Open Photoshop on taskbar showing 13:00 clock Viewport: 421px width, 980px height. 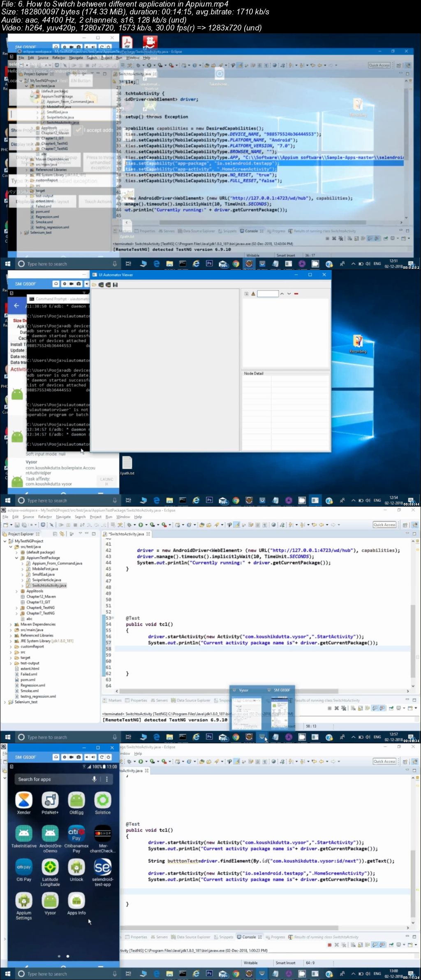coord(209,974)
